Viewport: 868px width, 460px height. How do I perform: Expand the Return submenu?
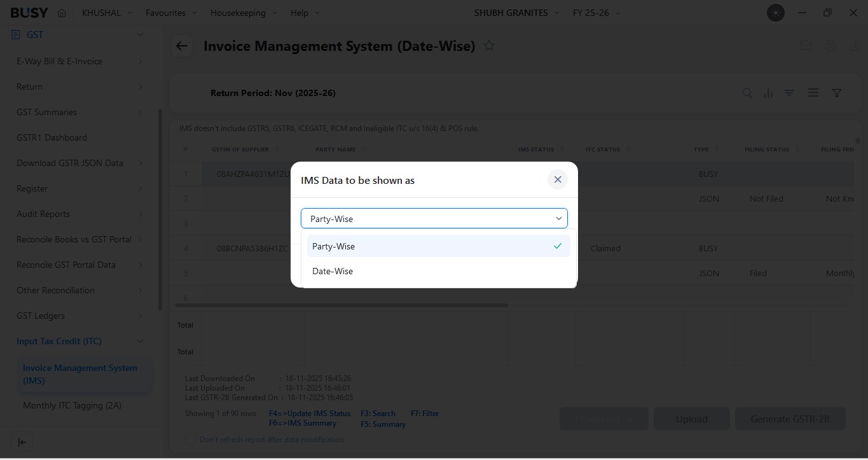pyautogui.click(x=79, y=87)
